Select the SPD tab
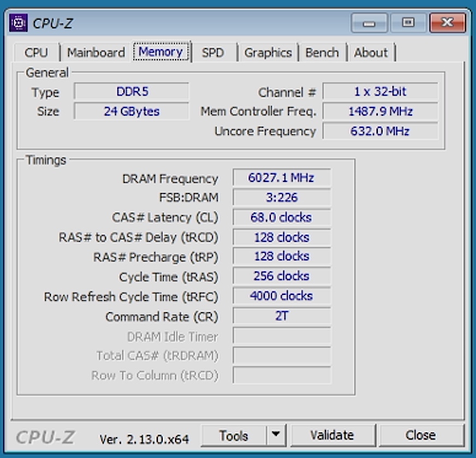The width and height of the screenshot is (476, 458). coord(213,53)
